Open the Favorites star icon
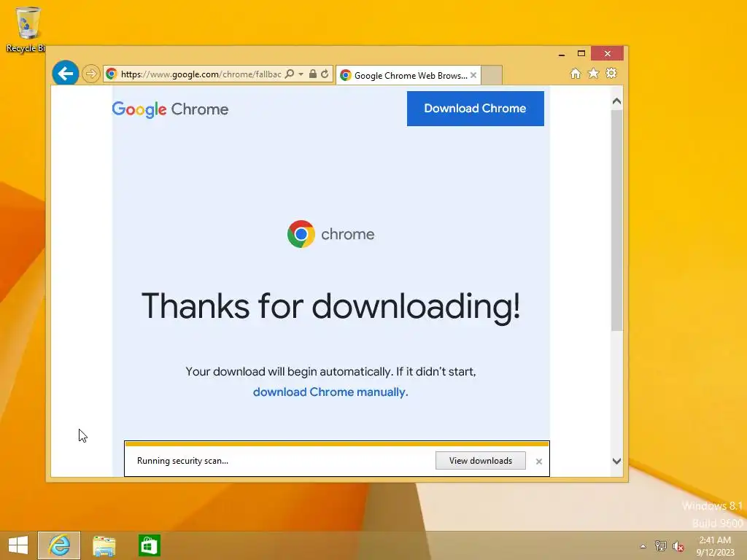Image resolution: width=747 pixels, height=560 pixels. pos(593,74)
